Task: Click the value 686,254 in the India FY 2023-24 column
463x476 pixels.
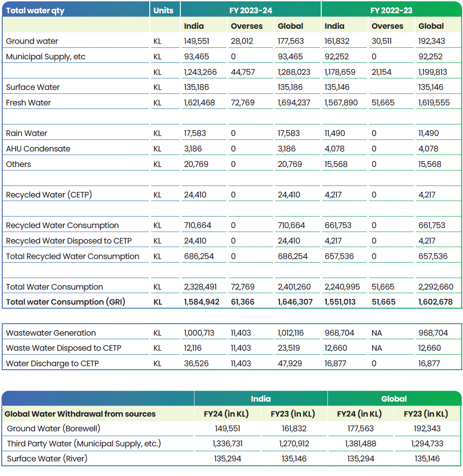Action: [198, 256]
